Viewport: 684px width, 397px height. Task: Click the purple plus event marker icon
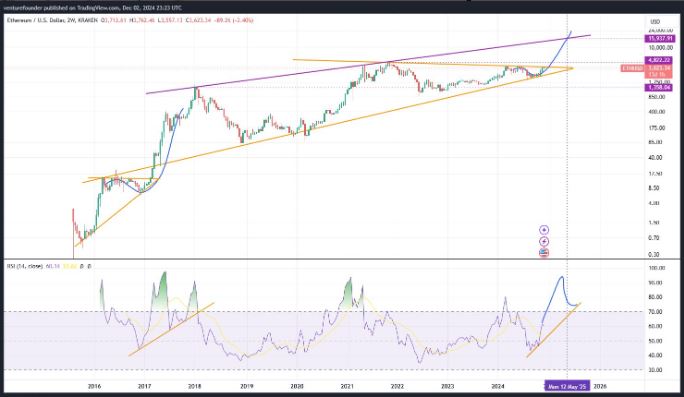544,229
